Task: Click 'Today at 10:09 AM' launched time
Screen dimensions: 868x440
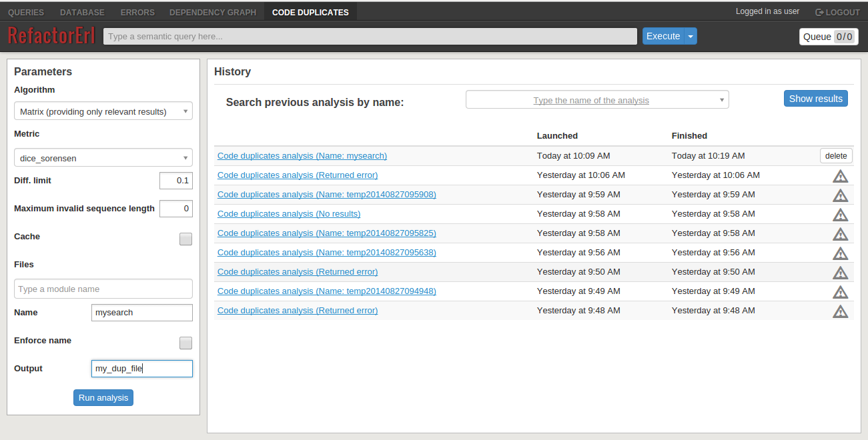Action: (x=573, y=156)
